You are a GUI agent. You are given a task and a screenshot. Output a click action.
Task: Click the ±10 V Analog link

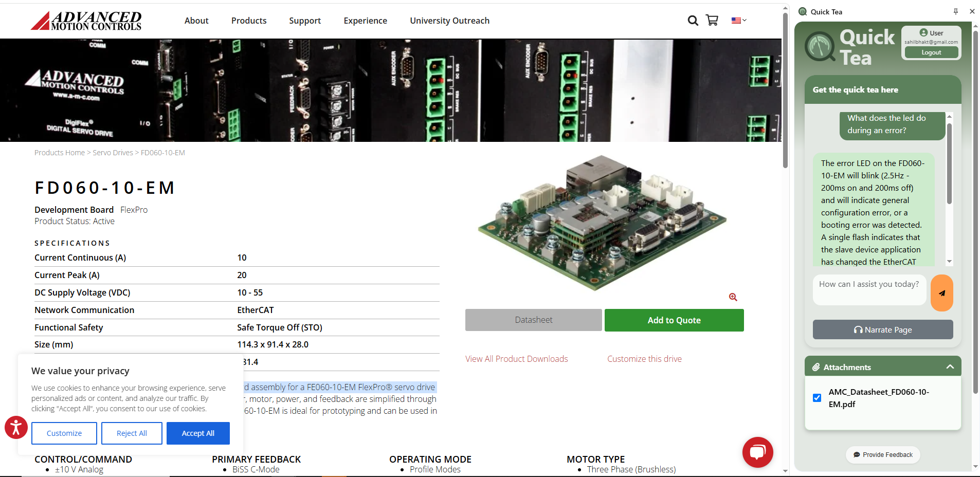(x=79, y=469)
